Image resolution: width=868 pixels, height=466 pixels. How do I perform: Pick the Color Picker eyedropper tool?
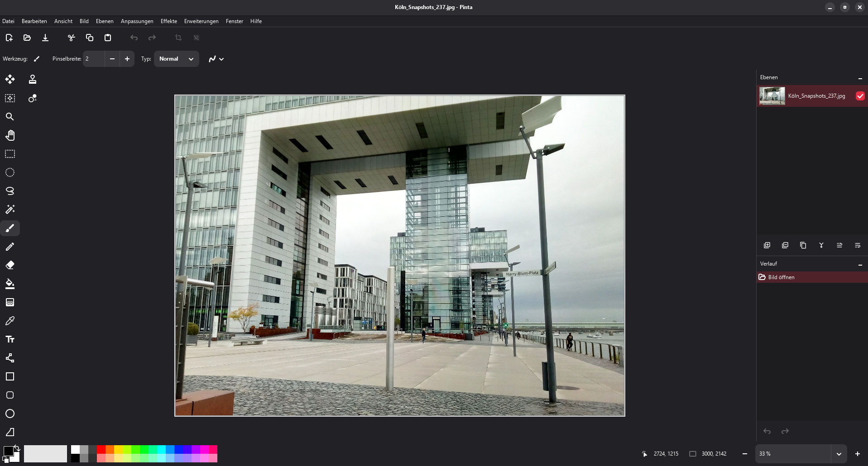(x=10, y=321)
